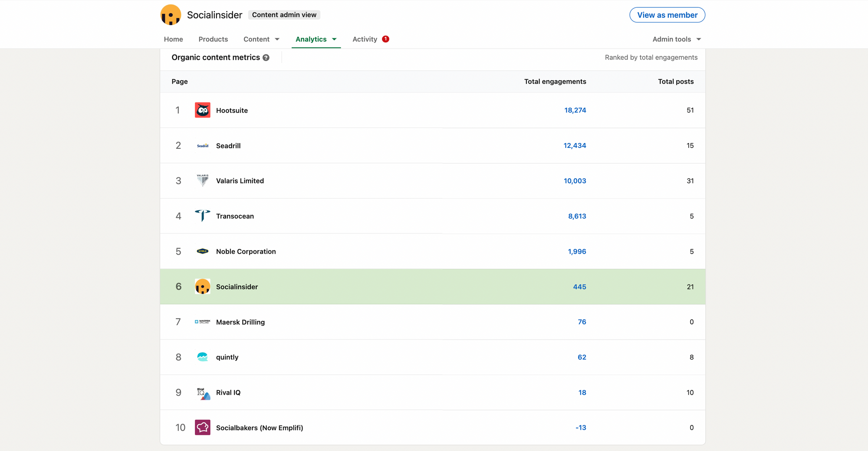
Task: Click Valaris Limited's total posts value 31
Action: pyautogui.click(x=690, y=181)
